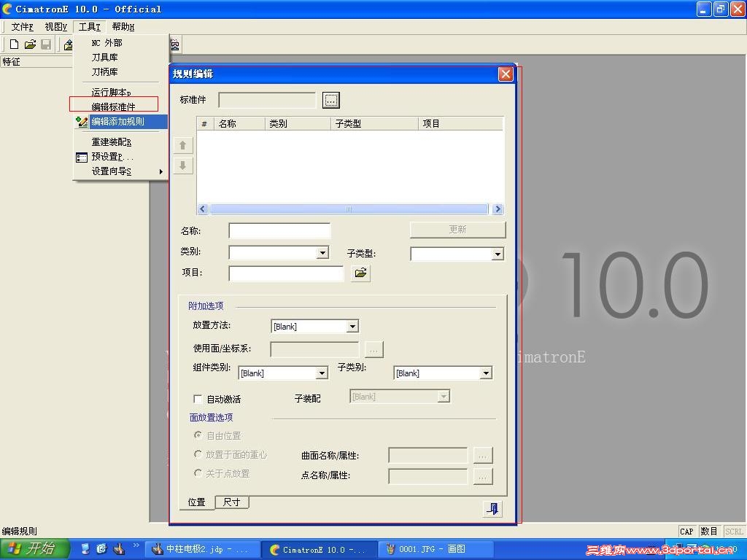The height and width of the screenshot is (560, 747).
Task: Close the 规则编辑 dialog
Action: (506, 74)
